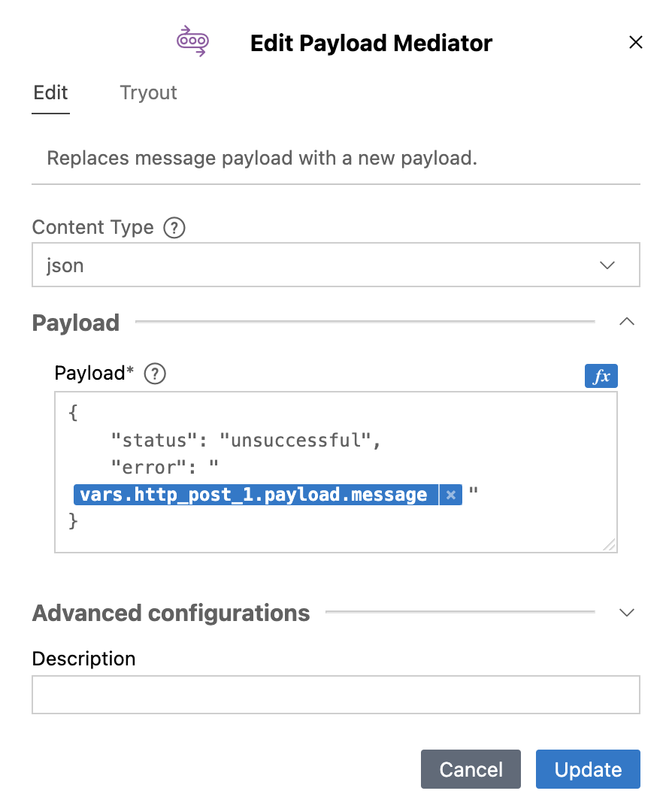
Task: Open the json Content Type dropdown
Action: [x=335, y=265]
